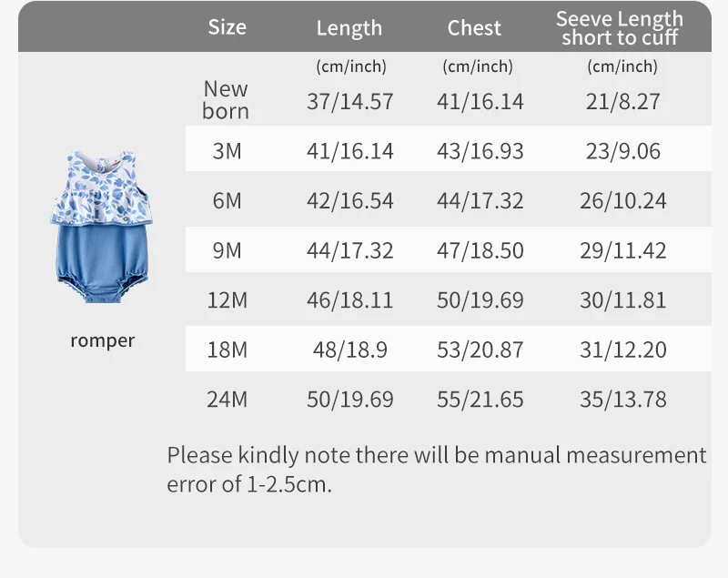Image resolution: width=728 pixels, height=578 pixels.
Task: Click the 24M sleeve value 35/13.78
Action: pos(622,399)
